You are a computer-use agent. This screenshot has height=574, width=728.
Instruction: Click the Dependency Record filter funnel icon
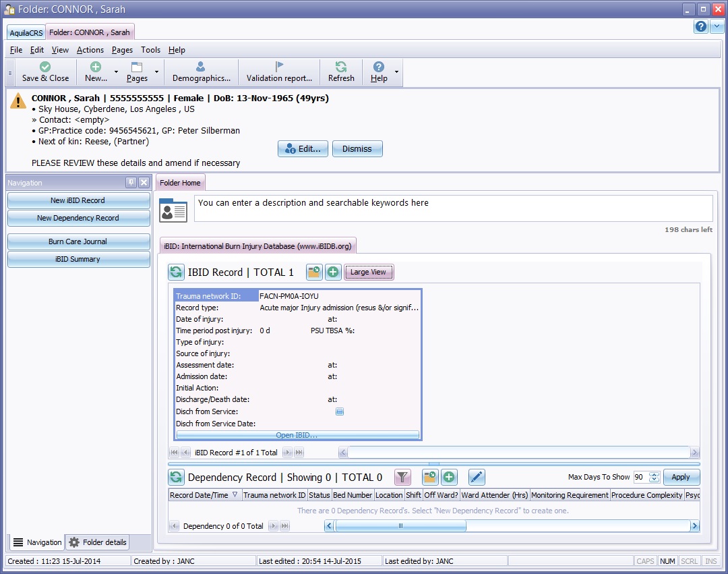pyautogui.click(x=402, y=478)
